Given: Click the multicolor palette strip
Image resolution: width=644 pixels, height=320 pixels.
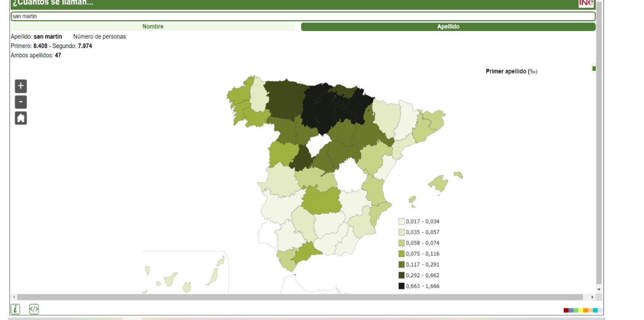Looking at the screenshot, I should [583, 310].
